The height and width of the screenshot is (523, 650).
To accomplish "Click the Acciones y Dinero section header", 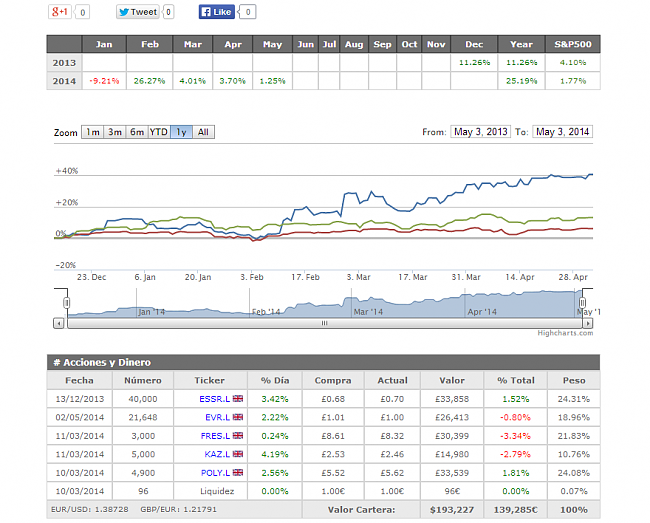I will coord(323,362).
